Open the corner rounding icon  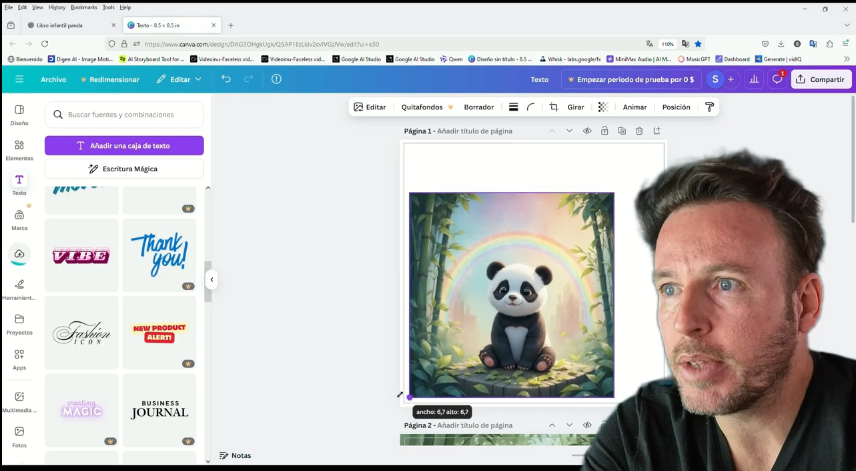[x=531, y=107]
